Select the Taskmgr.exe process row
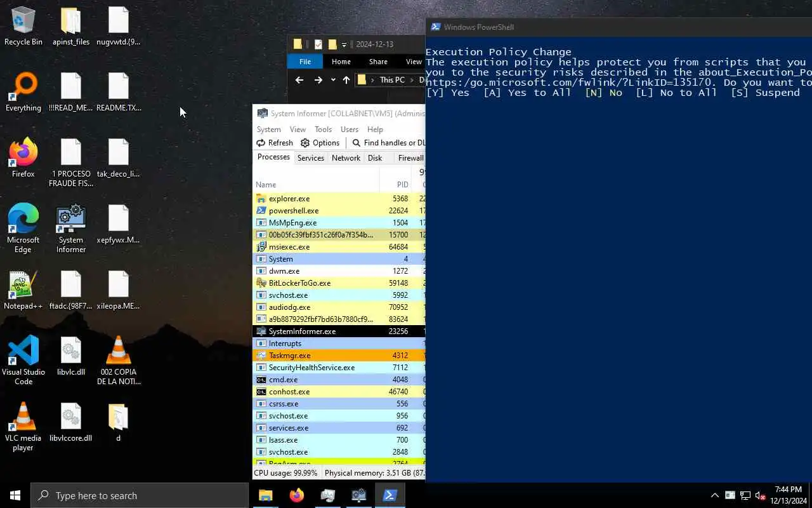Image resolution: width=812 pixels, height=508 pixels. [339, 356]
